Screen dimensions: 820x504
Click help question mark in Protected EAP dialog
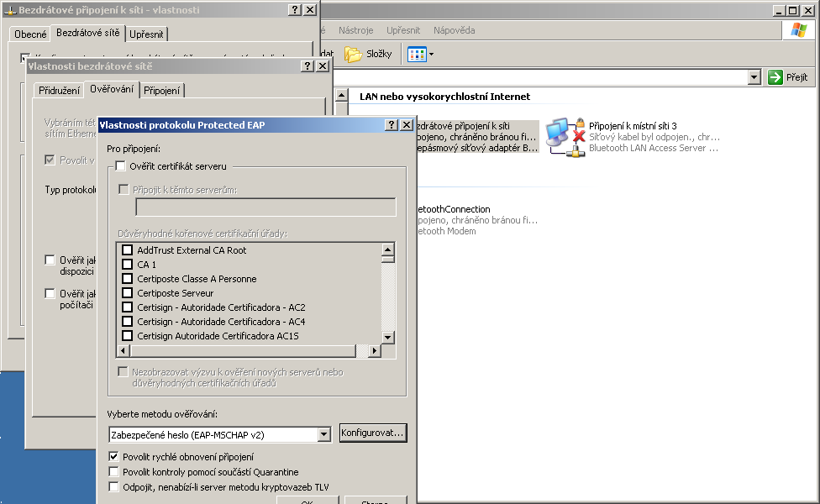(392, 125)
